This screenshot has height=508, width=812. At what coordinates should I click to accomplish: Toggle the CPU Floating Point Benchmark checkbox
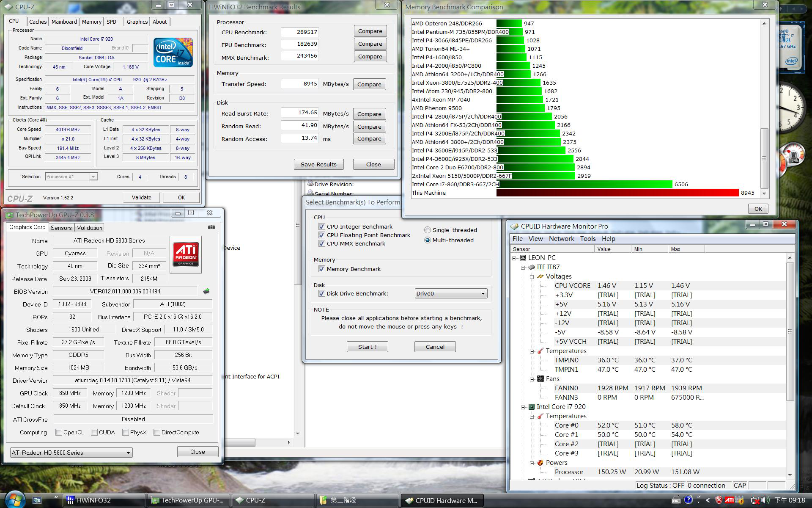[x=322, y=235]
